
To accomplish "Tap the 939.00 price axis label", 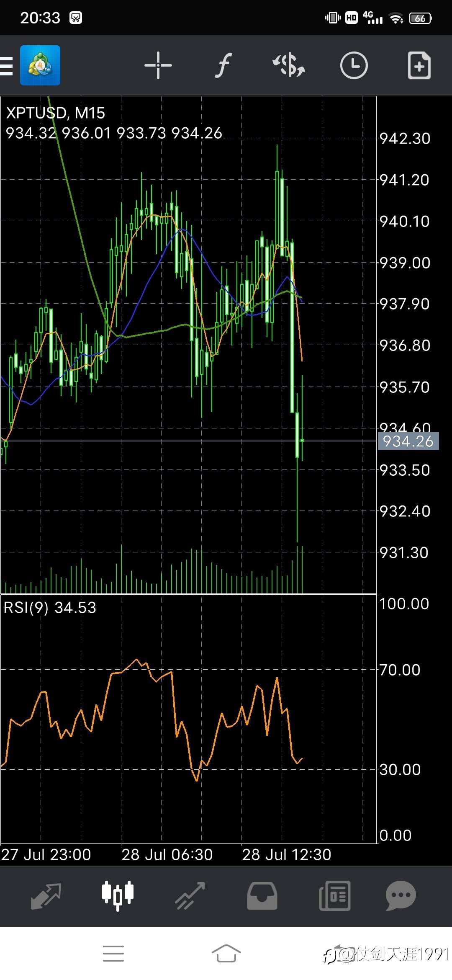I will [x=405, y=263].
